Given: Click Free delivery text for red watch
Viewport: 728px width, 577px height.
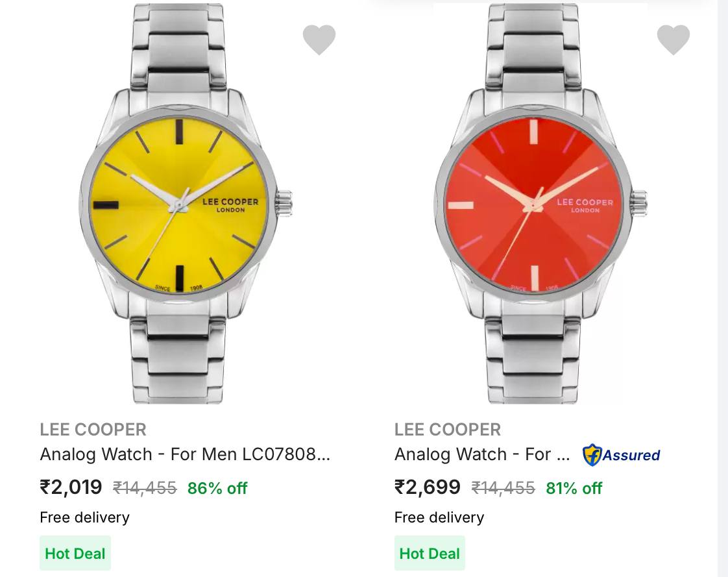Looking at the screenshot, I should pos(439,517).
